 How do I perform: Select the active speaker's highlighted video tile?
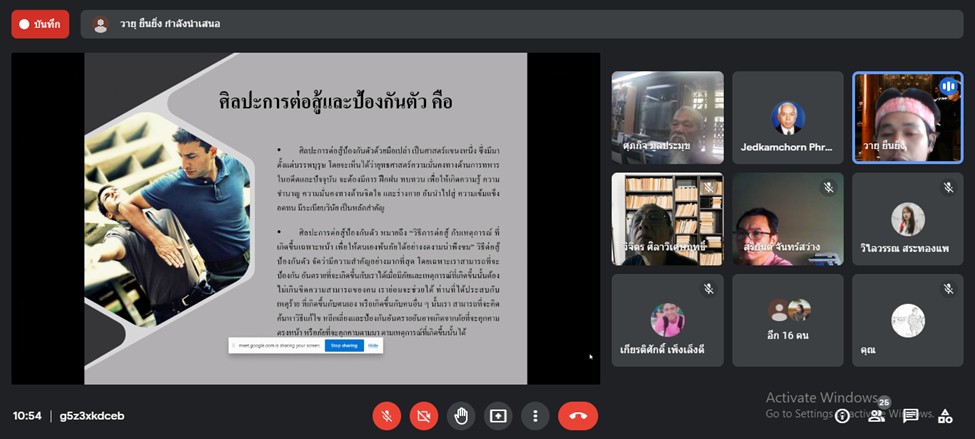[907, 117]
